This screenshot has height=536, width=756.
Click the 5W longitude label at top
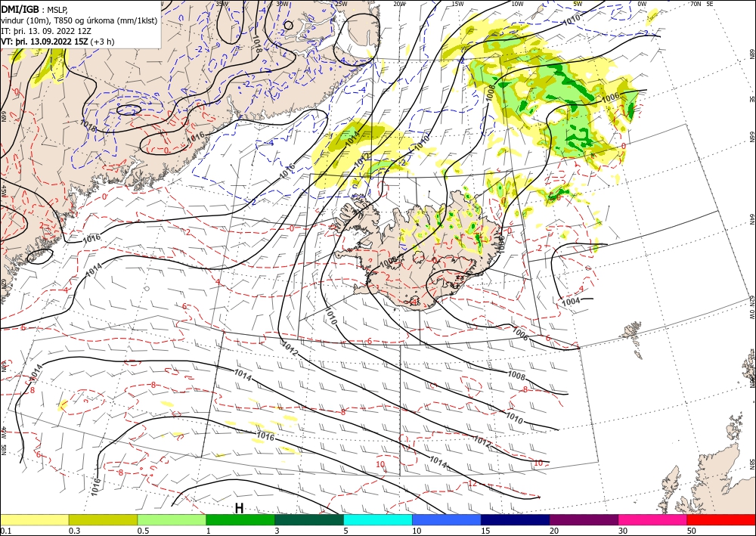578,4
